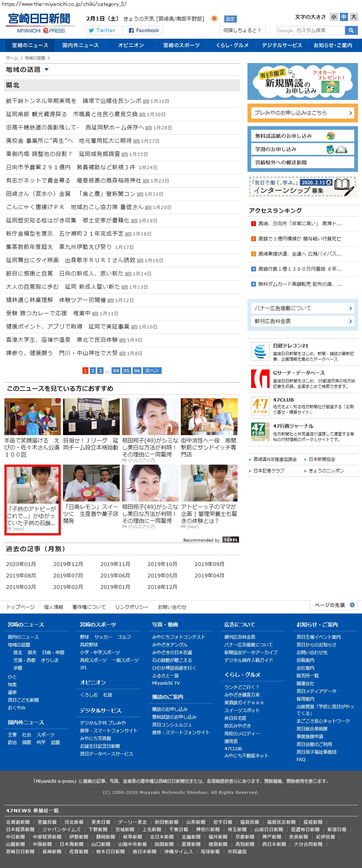Image resolution: width=362 pixels, height=868 pixels.
Task: Click in the Google custom search field
Action: coord(310,30)
